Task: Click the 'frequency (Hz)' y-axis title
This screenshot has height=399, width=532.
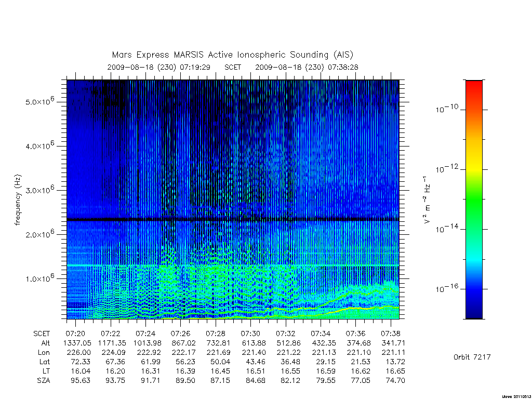Action: 18,199
